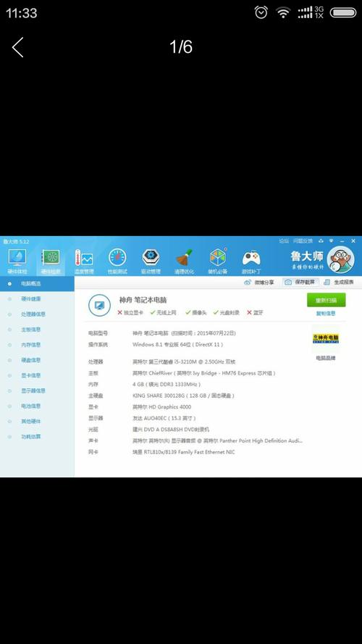
Task: Click the i5-3210M processor value
Action: pyautogui.click(x=184, y=361)
